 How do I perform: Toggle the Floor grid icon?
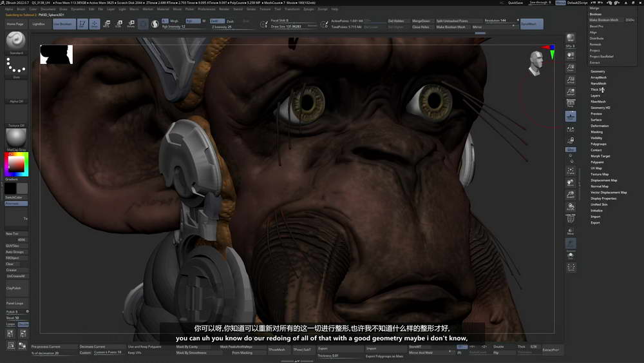pyautogui.click(x=571, y=116)
